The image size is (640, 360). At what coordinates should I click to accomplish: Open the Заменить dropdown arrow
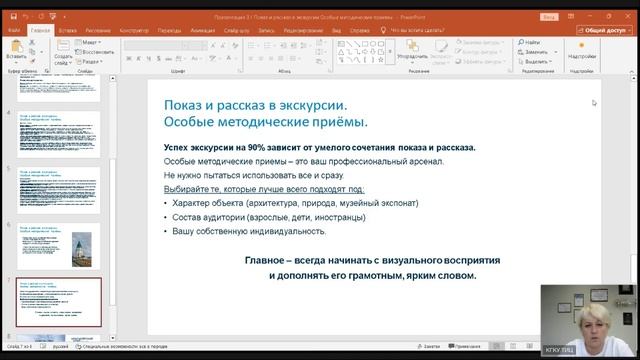(556, 52)
